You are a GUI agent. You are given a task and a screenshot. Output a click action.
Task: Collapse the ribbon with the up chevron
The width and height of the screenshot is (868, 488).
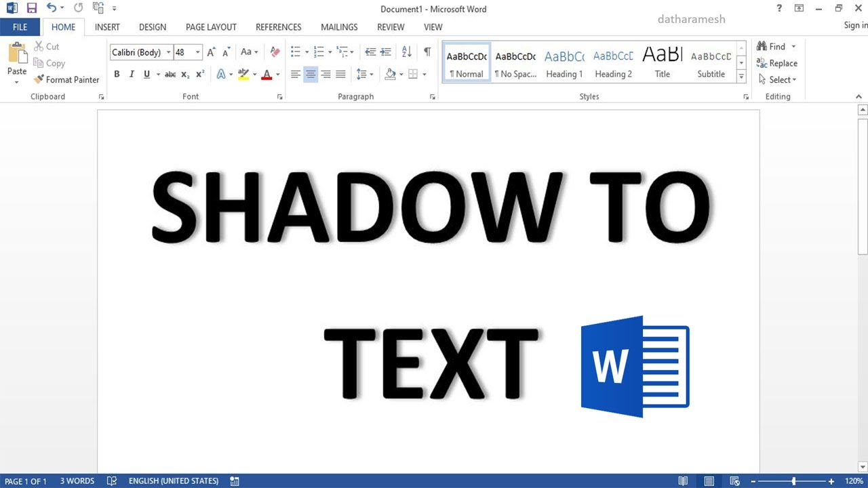point(859,98)
